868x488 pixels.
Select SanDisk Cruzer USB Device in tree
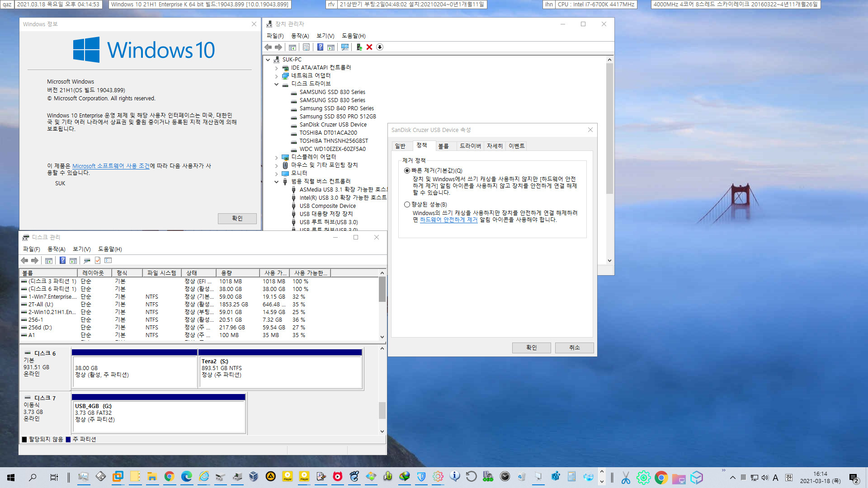coord(333,125)
